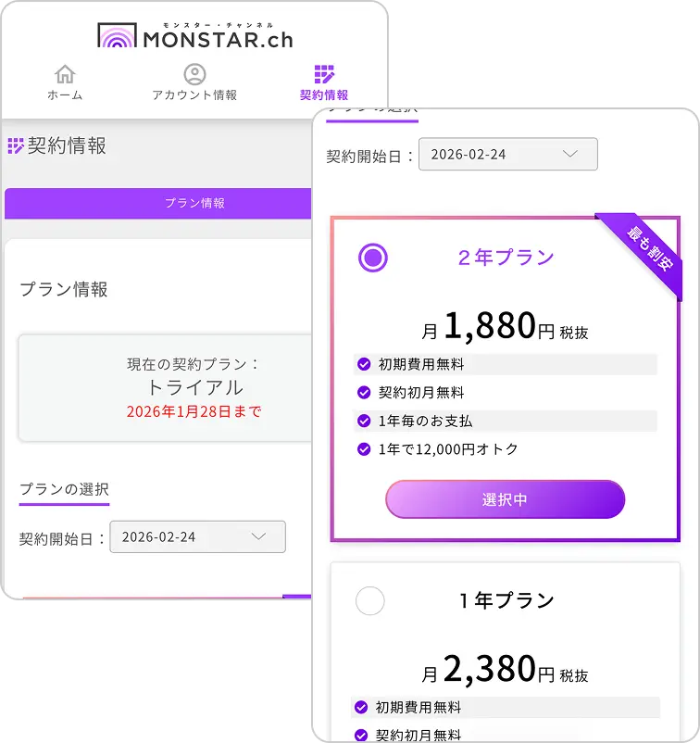700x743 pixels.
Task: Select the 2年プラン radio button
Action: point(373,258)
